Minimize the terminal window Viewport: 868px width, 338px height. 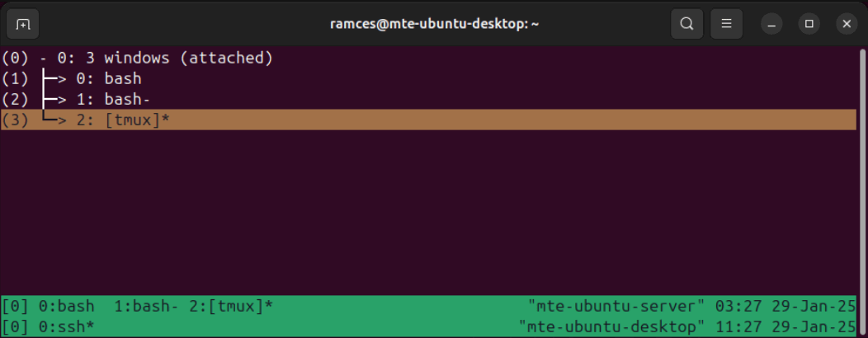click(x=771, y=24)
